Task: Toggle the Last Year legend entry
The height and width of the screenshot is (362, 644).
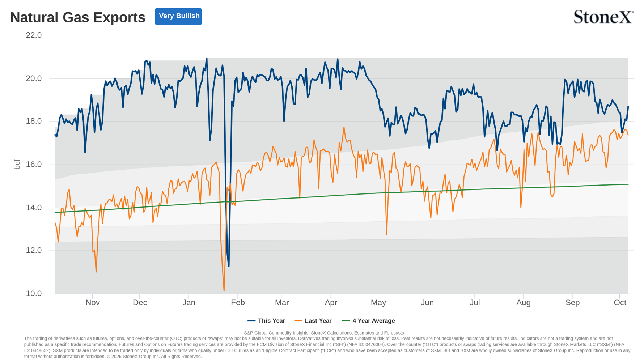Action: point(313,321)
